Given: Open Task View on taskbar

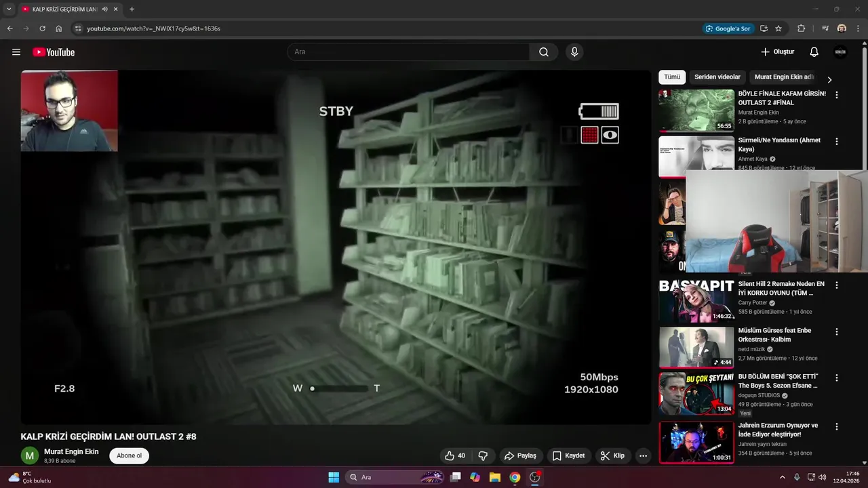Looking at the screenshot, I should [456, 477].
